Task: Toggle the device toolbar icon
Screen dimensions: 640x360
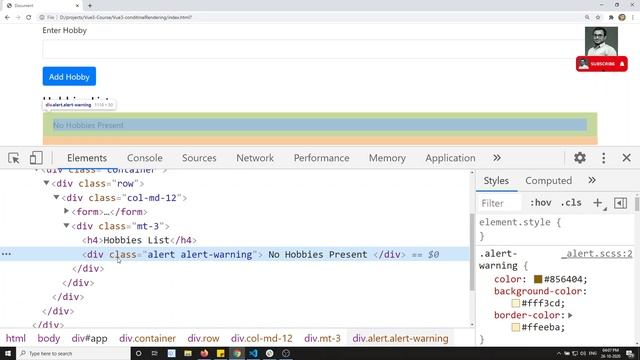Action: [x=36, y=158]
